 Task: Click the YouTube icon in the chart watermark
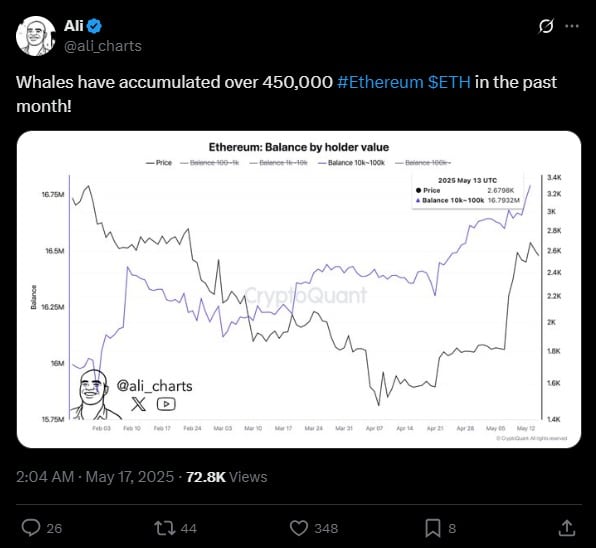[x=166, y=404]
